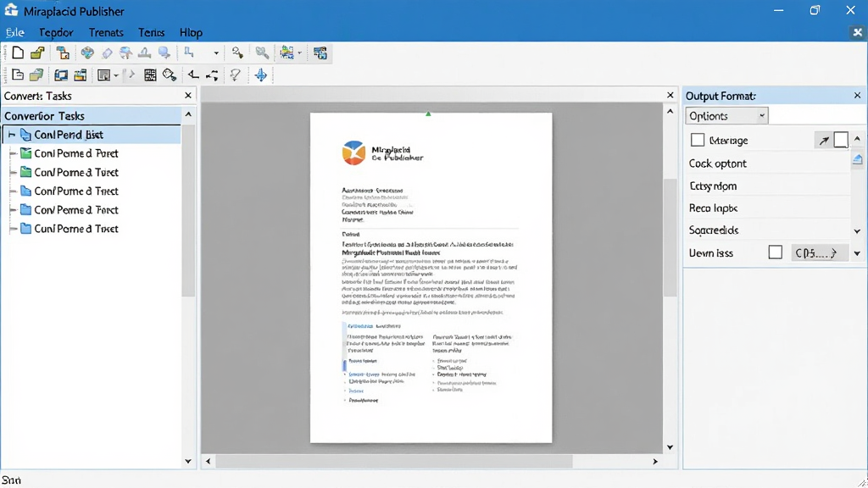Open the Hlop menu

pos(191,33)
